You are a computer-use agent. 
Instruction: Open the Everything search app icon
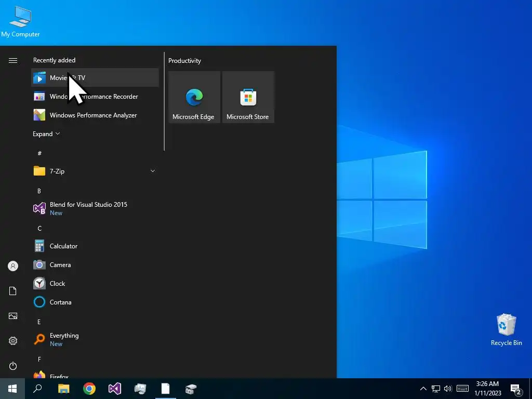click(x=39, y=339)
